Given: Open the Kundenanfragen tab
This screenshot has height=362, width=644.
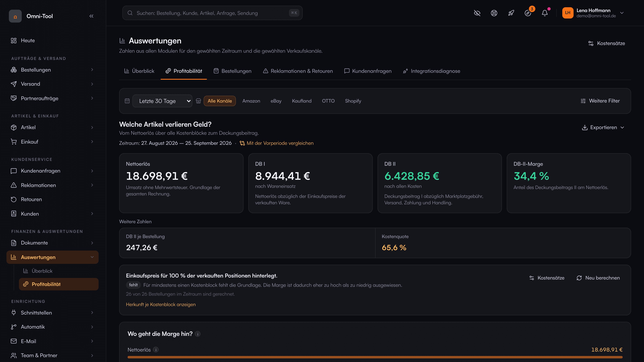Looking at the screenshot, I should (368, 71).
